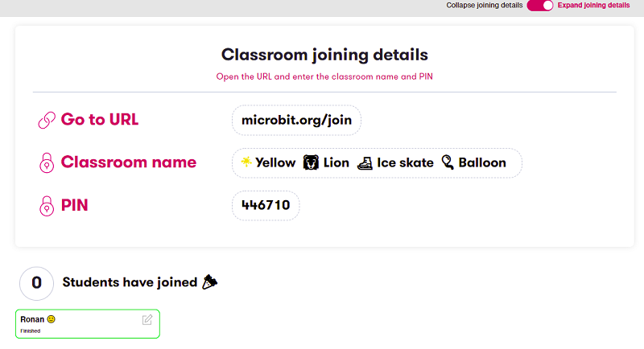Click the padlock icon beside PIN

click(x=46, y=206)
